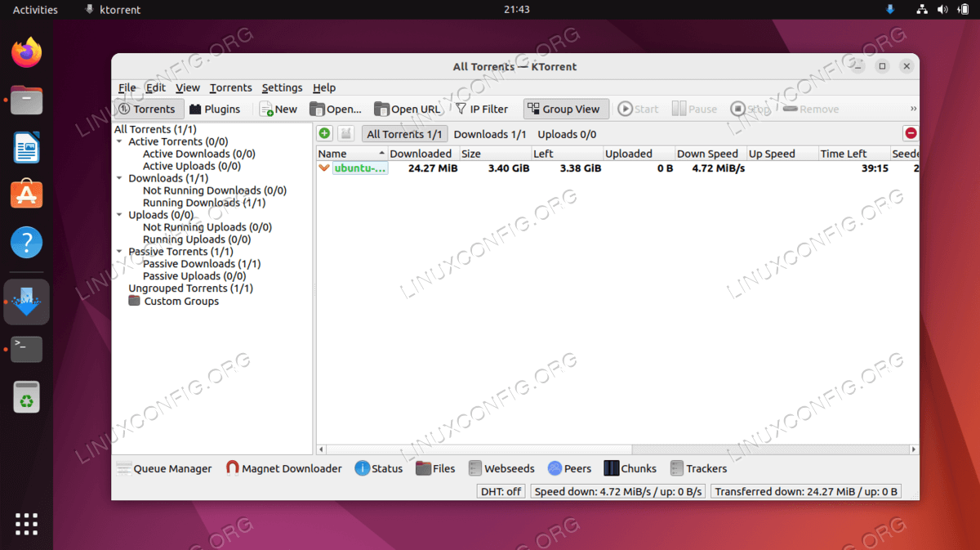Click the Stop toolbar button

click(x=751, y=109)
